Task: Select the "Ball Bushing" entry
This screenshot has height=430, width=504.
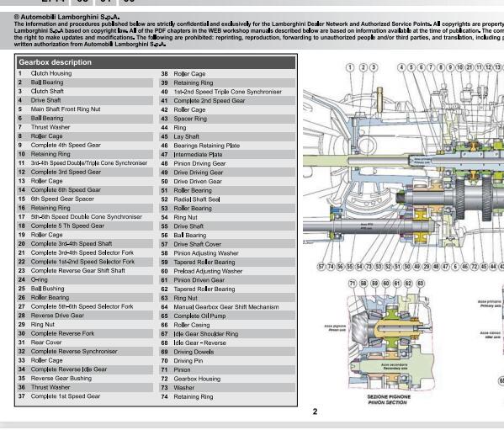Action: tap(85, 289)
